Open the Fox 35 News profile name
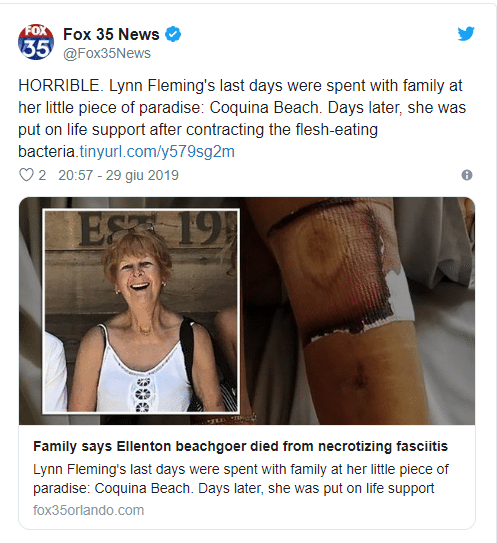The height and width of the screenshot is (543, 497). 111,34
